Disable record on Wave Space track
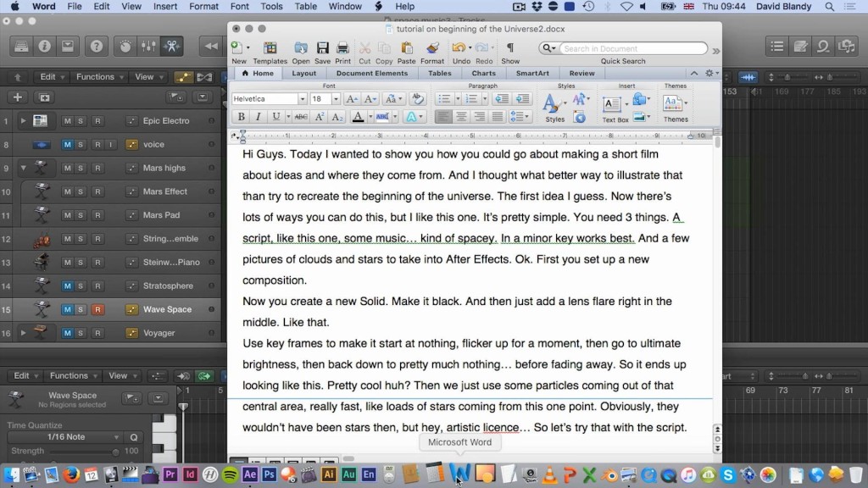The image size is (868, 488). (97, 309)
